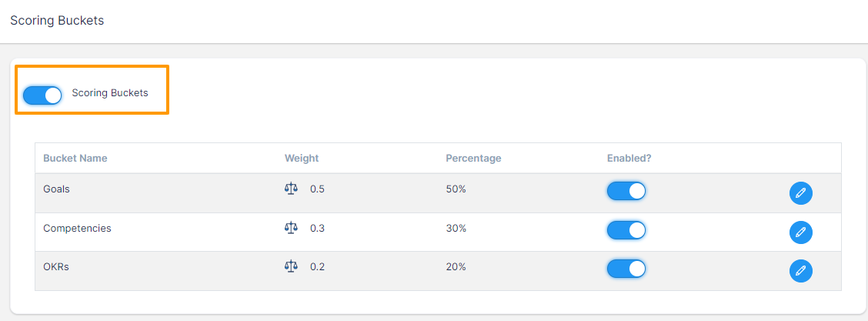Click the Weight column header
The height and width of the screenshot is (321, 868).
(302, 159)
